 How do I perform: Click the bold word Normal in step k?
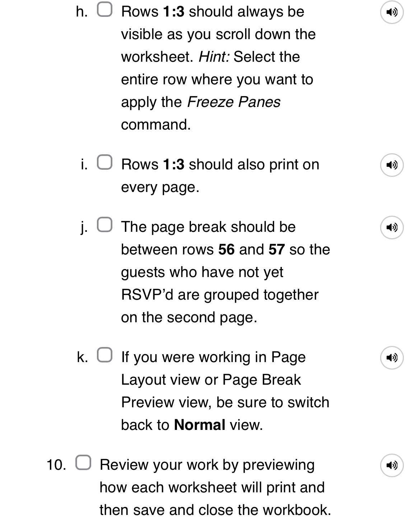tap(199, 425)
